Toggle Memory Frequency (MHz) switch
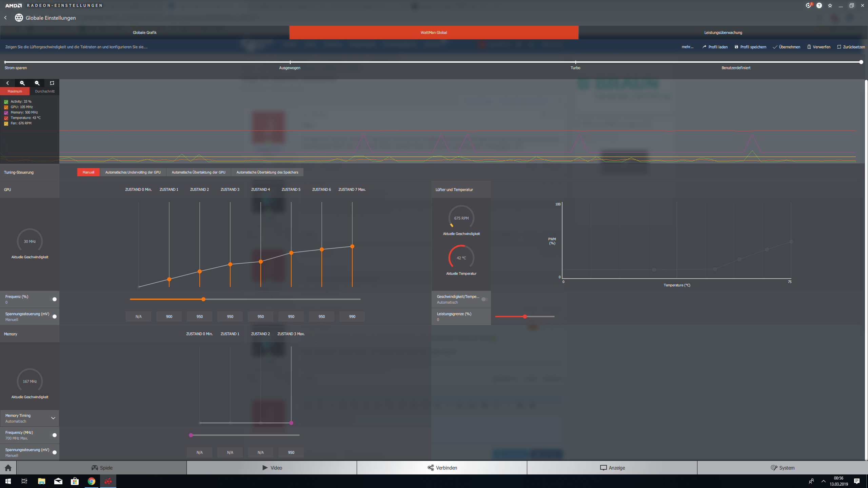 54,435
